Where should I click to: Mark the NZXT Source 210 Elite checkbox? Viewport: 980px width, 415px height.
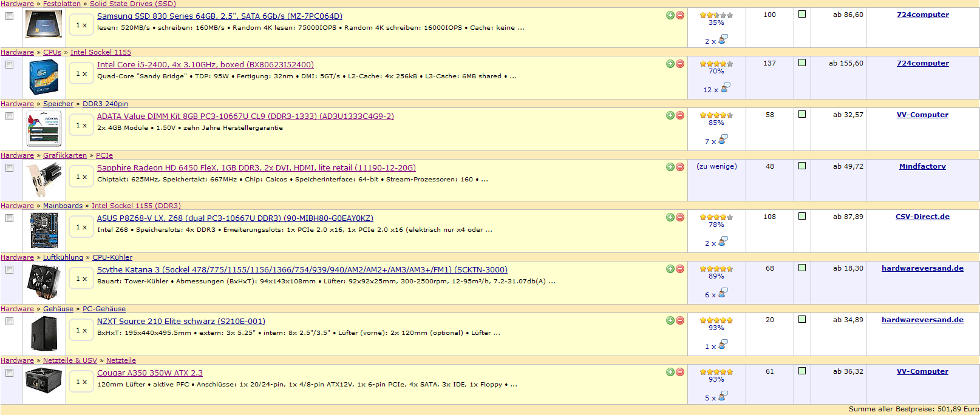[9, 322]
